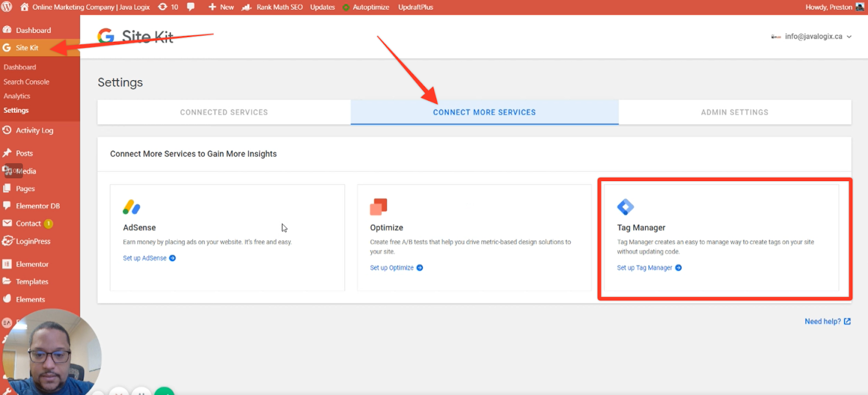This screenshot has width=868, height=395.
Task: Click the external link icon beside Need help
Action: [x=847, y=321]
